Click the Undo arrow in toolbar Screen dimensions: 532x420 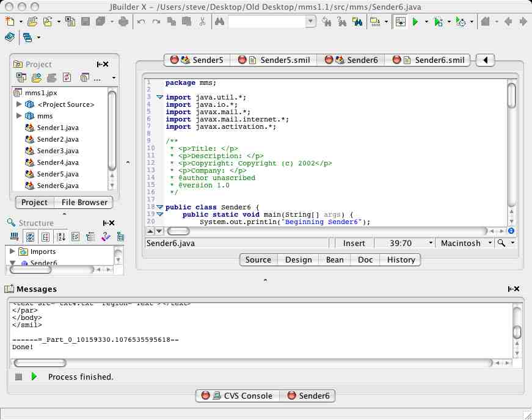(141, 22)
